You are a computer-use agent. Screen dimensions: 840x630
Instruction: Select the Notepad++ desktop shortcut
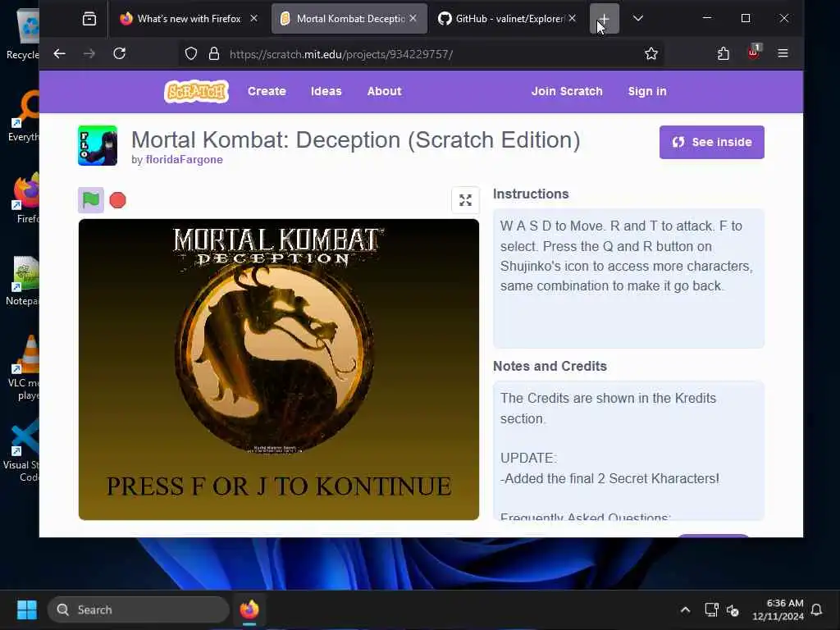(x=24, y=281)
